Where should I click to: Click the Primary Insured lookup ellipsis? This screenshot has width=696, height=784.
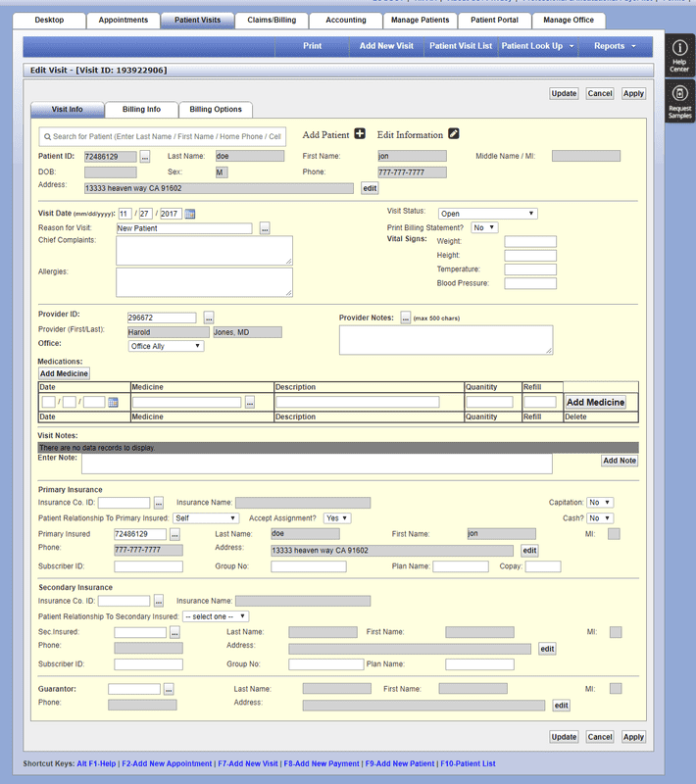(x=174, y=534)
